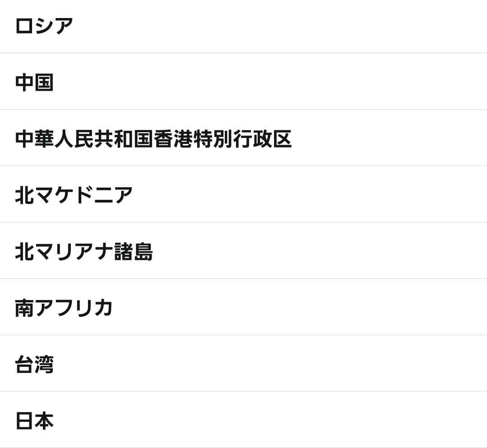Tap the 台湾 row label
The width and height of the screenshot is (487, 448).
34,364
